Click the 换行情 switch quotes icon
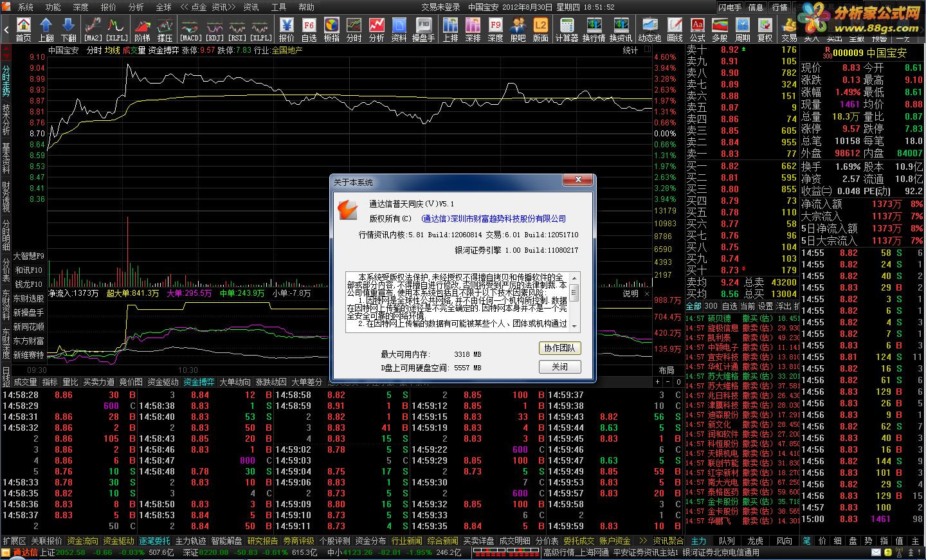926x560 pixels. (x=594, y=30)
